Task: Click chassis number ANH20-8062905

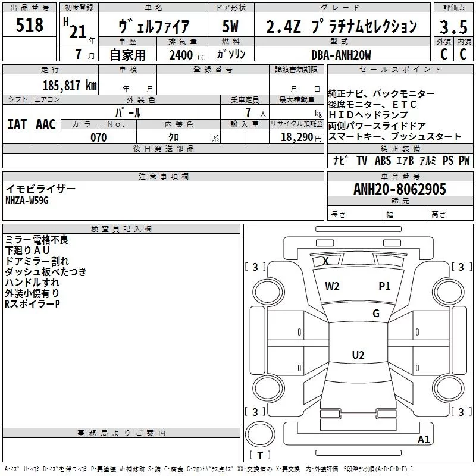Action: coord(400,189)
